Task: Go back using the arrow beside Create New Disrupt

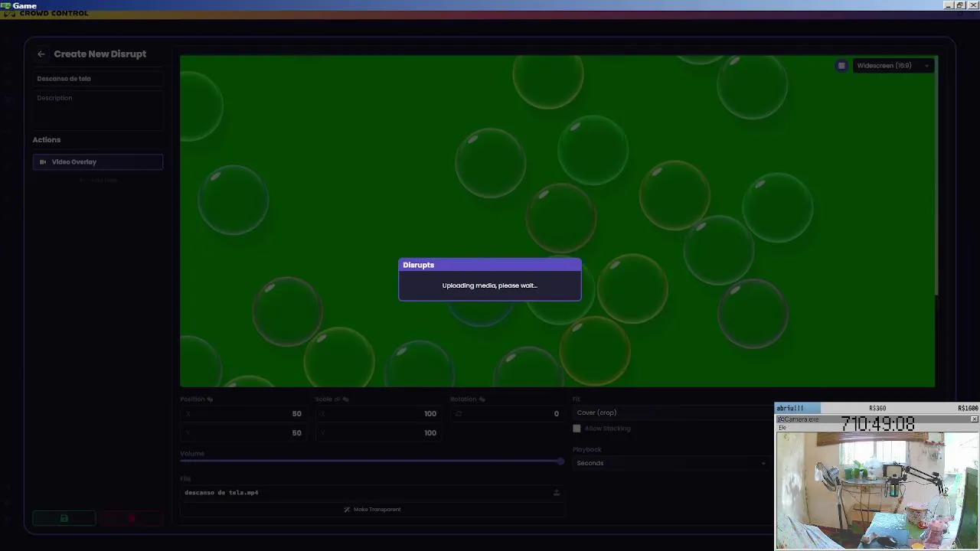Action: [41, 54]
